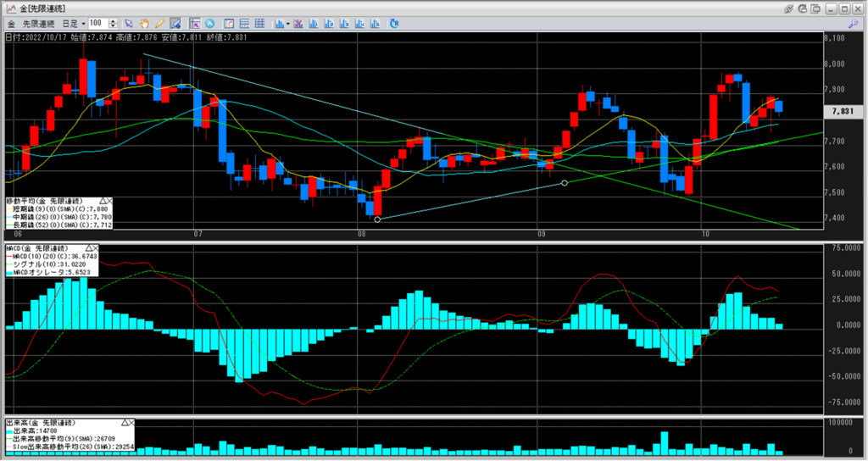Switch to the stacked rows layout icon
The width and height of the screenshot is (868, 461).
pos(244,24)
